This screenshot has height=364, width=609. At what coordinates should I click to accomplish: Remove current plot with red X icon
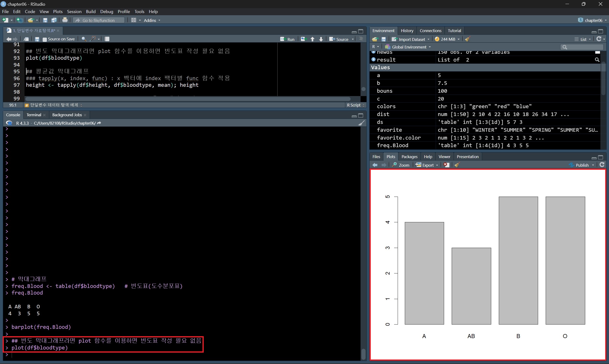tap(446, 165)
